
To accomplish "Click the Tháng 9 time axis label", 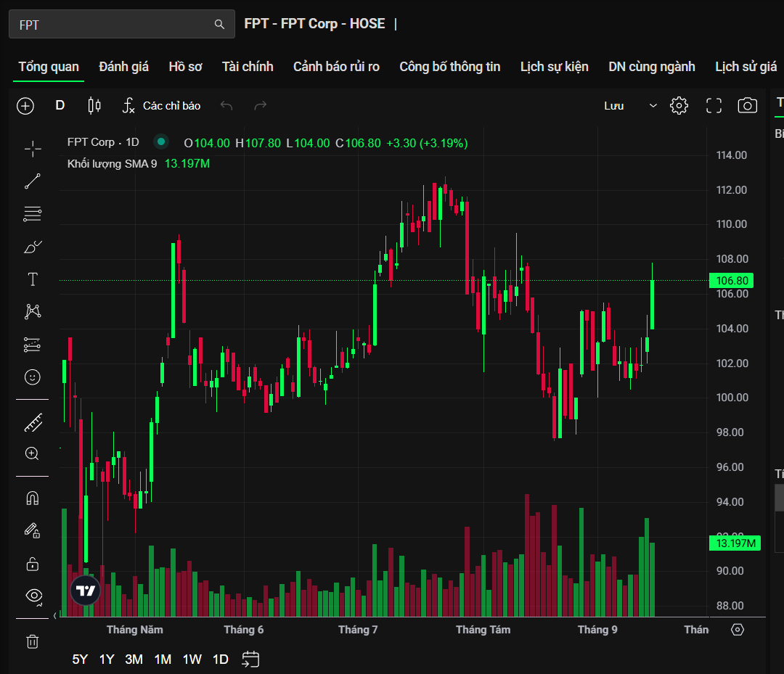I will pyautogui.click(x=597, y=630).
